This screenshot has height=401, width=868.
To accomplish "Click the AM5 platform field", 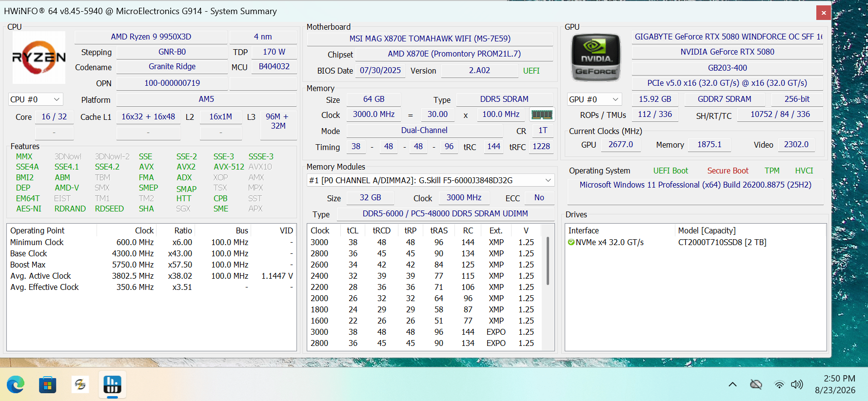I will click(x=206, y=99).
